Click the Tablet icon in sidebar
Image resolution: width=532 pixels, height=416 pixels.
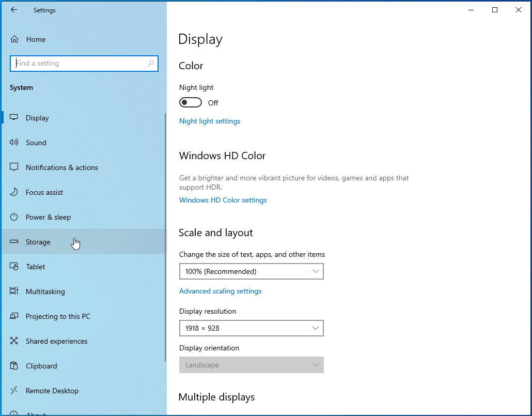[x=14, y=267]
